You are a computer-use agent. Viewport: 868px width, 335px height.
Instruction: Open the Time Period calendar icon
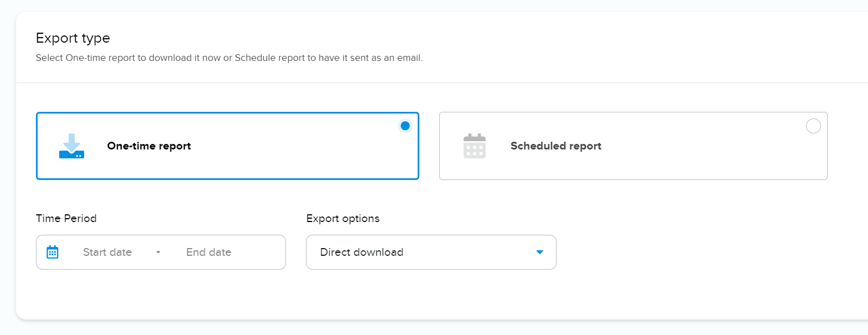(53, 252)
